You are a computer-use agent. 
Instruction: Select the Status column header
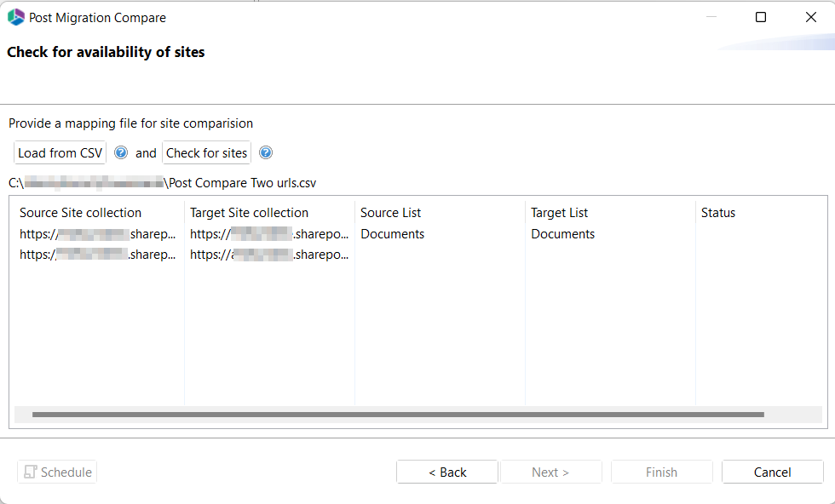717,212
